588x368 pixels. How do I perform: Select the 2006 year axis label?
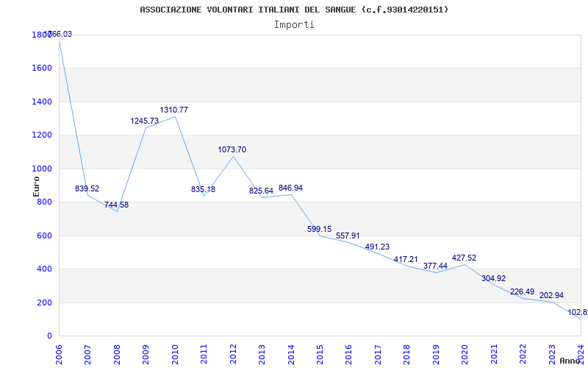coord(59,353)
